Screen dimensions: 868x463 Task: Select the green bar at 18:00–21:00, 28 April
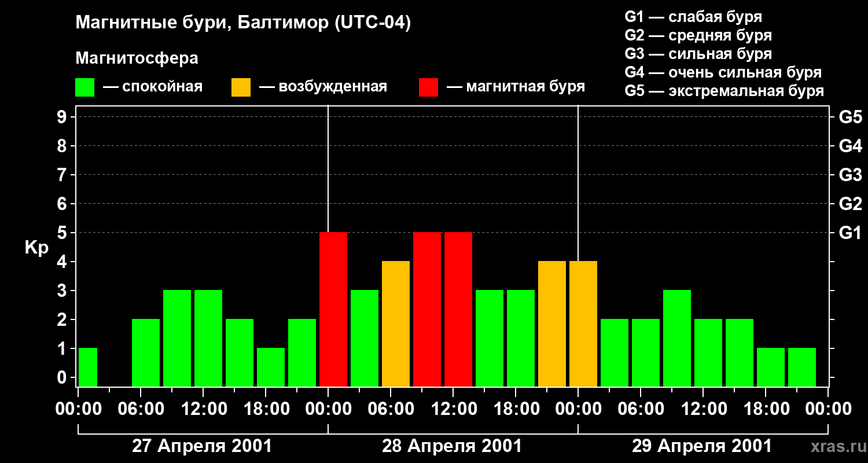(521, 339)
